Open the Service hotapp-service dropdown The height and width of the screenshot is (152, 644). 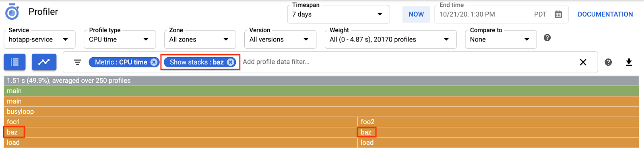(x=39, y=40)
